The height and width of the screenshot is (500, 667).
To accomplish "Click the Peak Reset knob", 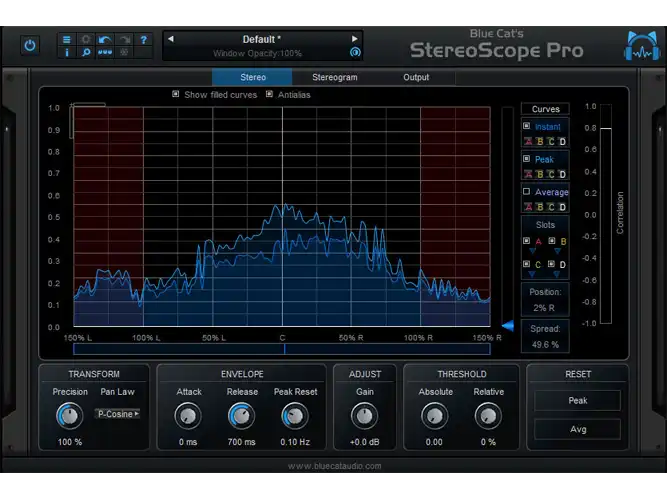I will (x=295, y=416).
